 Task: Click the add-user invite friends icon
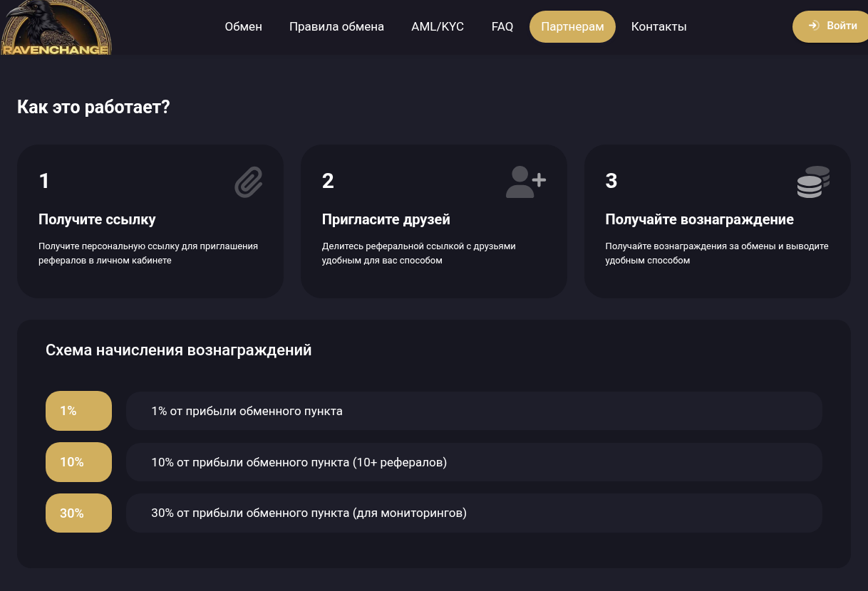tap(526, 182)
